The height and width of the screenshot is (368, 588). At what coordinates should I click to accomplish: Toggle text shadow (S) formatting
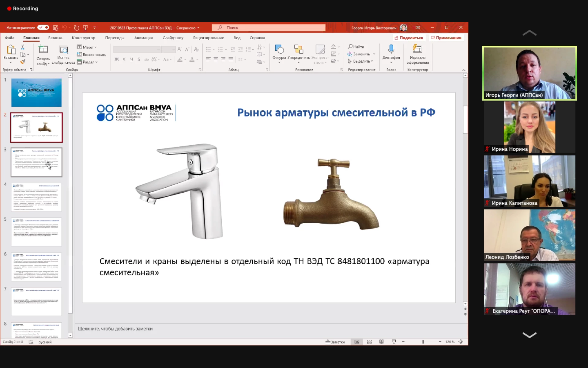tap(139, 59)
